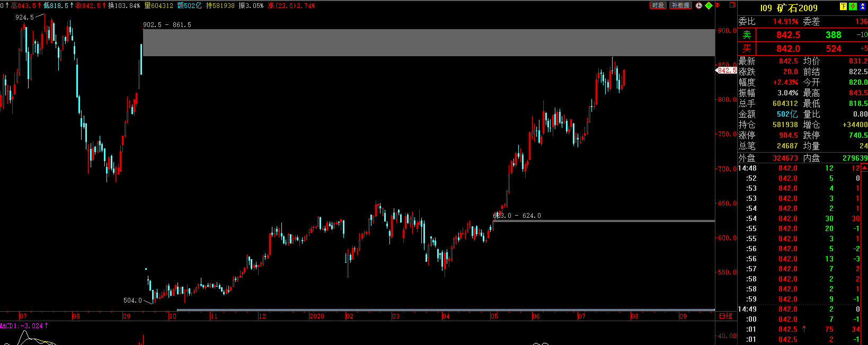Click the sell volume 388
This screenshot has width=868, height=345.
(834, 35)
